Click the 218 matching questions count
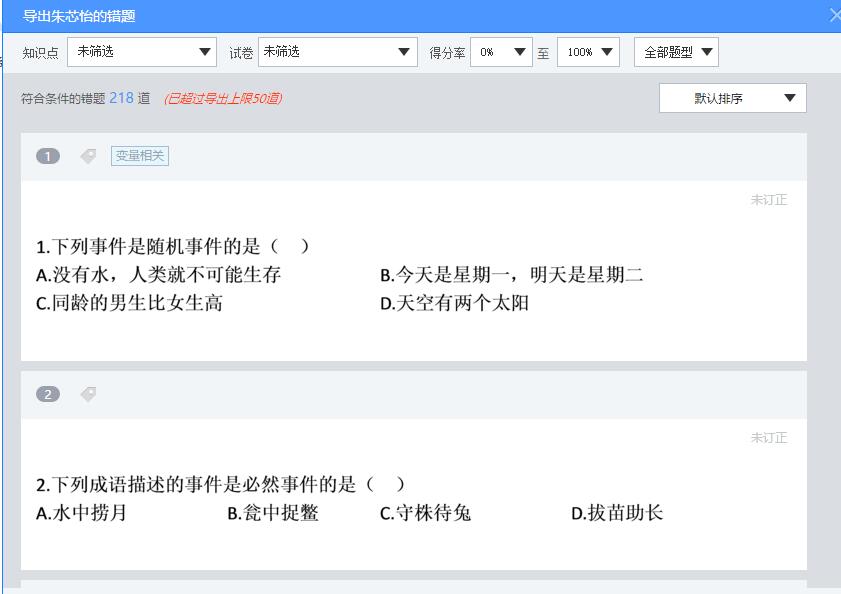The width and height of the screenshot is (841, 594). tap(121, 98)
